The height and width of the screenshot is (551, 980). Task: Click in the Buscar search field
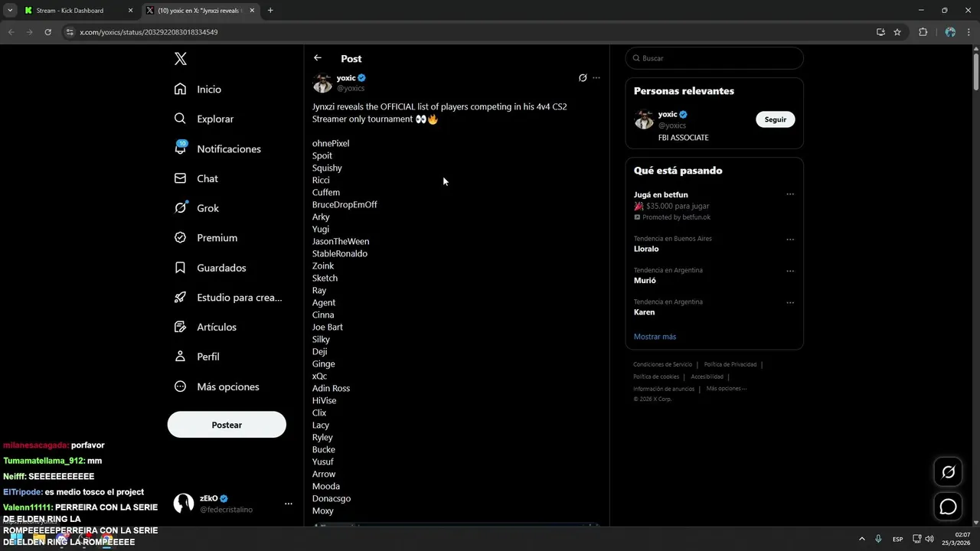click(x=714, y=58)
